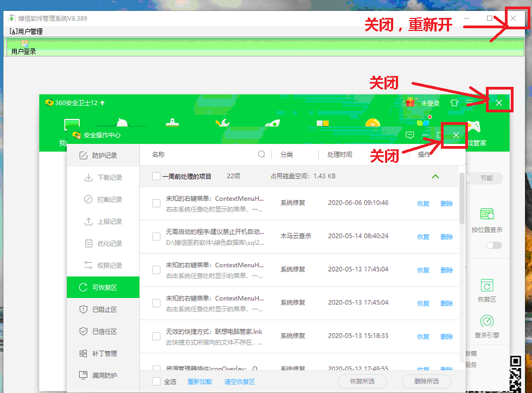Click the 重新加载 link
This screenshot has width=532, height=393.
[x=200, y=382]
